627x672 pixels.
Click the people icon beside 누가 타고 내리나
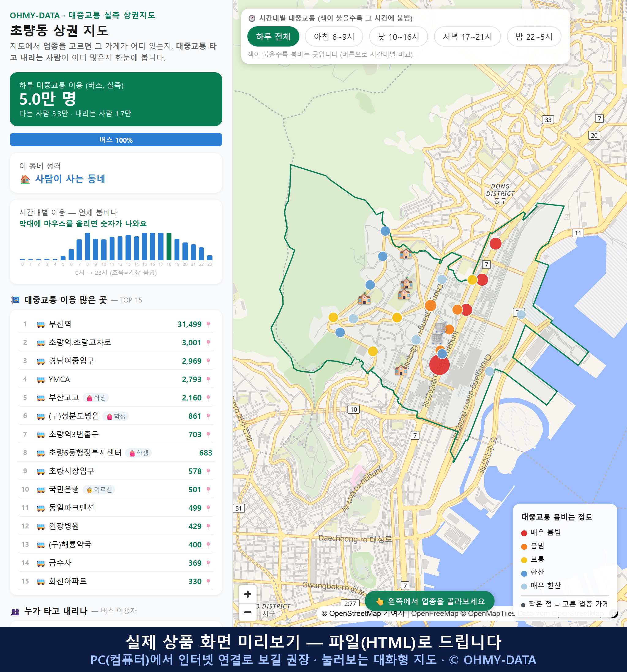click(x=15, y=611)
